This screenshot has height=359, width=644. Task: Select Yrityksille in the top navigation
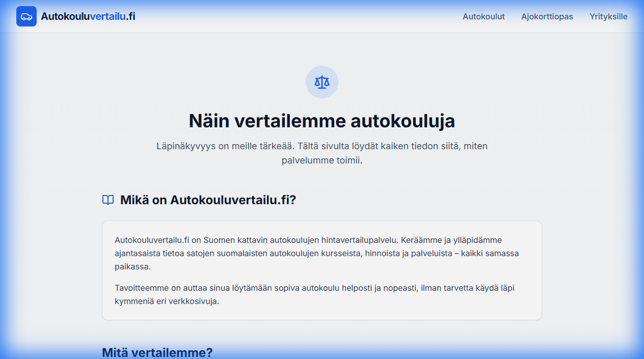[x=609, y=16]
